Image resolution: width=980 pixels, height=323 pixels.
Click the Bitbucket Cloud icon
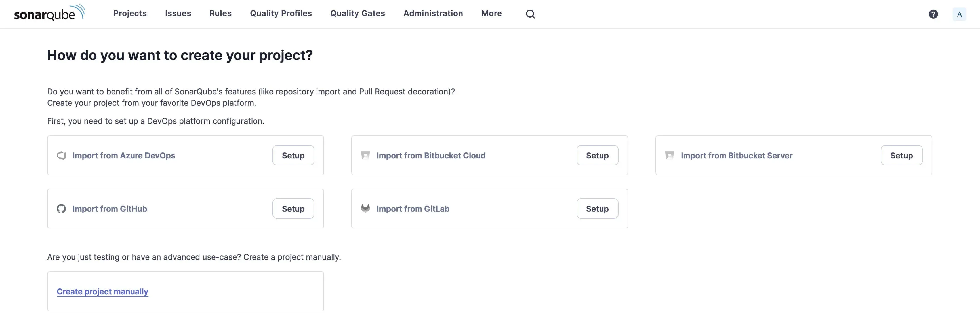click(365, 156)
